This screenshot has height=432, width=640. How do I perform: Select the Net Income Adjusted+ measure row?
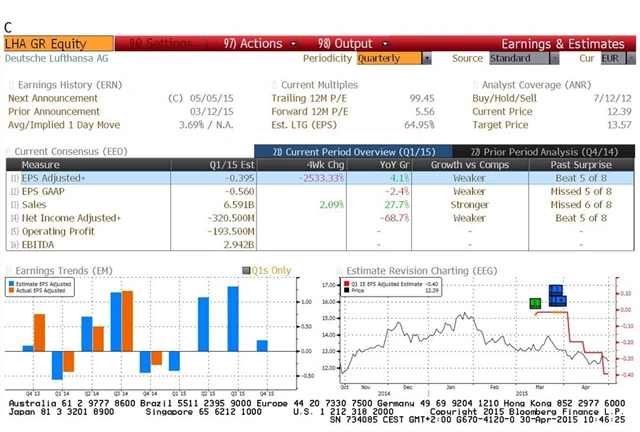tap(71, 217)
